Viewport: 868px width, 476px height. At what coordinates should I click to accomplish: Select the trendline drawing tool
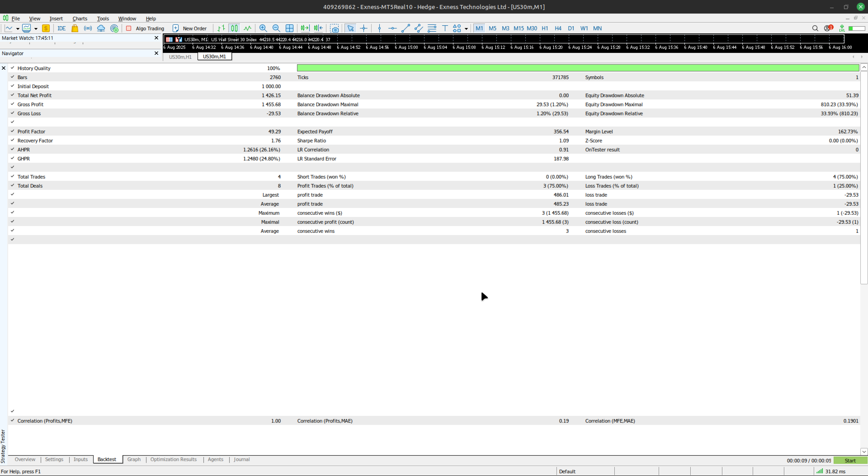(x=406, y=28)
